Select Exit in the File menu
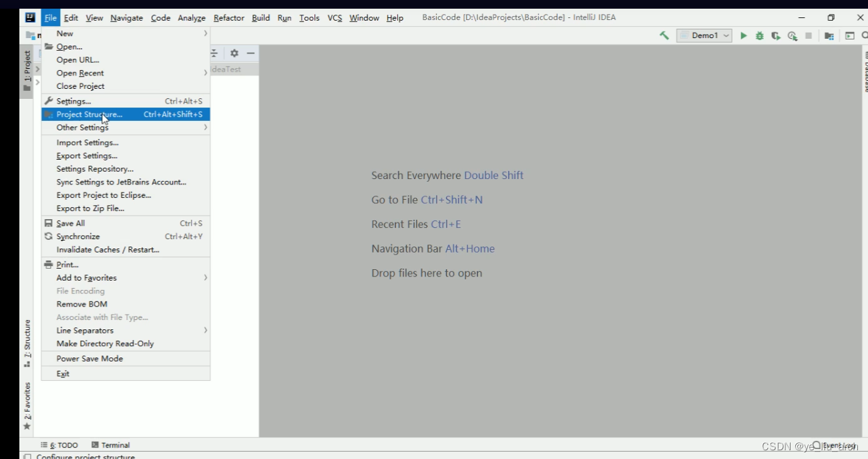868x459 pixels. pyautogui.click(x=126, y=374)
